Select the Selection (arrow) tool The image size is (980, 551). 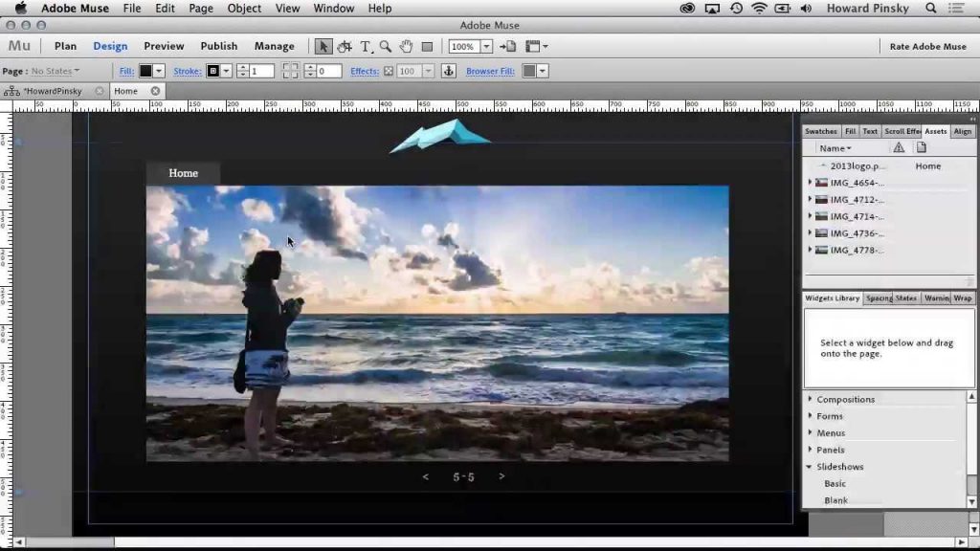click(x=323, y=46)
